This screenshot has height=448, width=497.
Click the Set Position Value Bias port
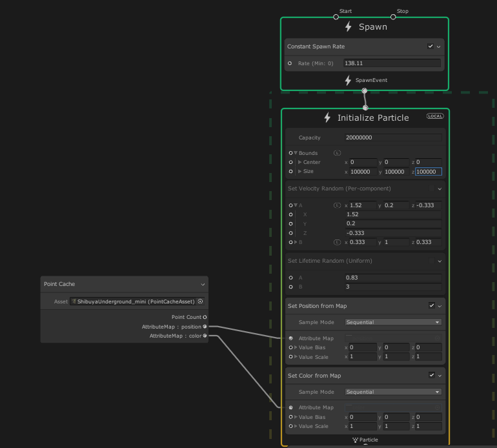click(290, 347)
